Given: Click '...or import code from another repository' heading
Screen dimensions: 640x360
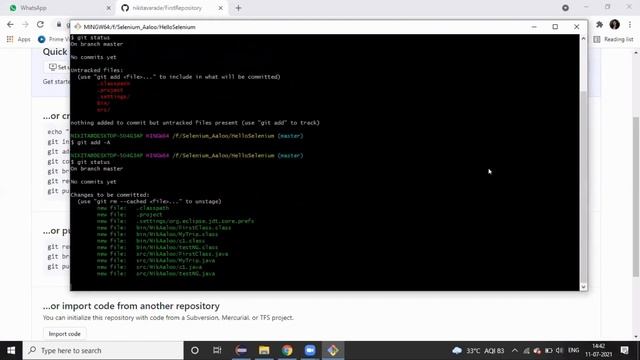Looking at the screenshot, I should (131, 306).
